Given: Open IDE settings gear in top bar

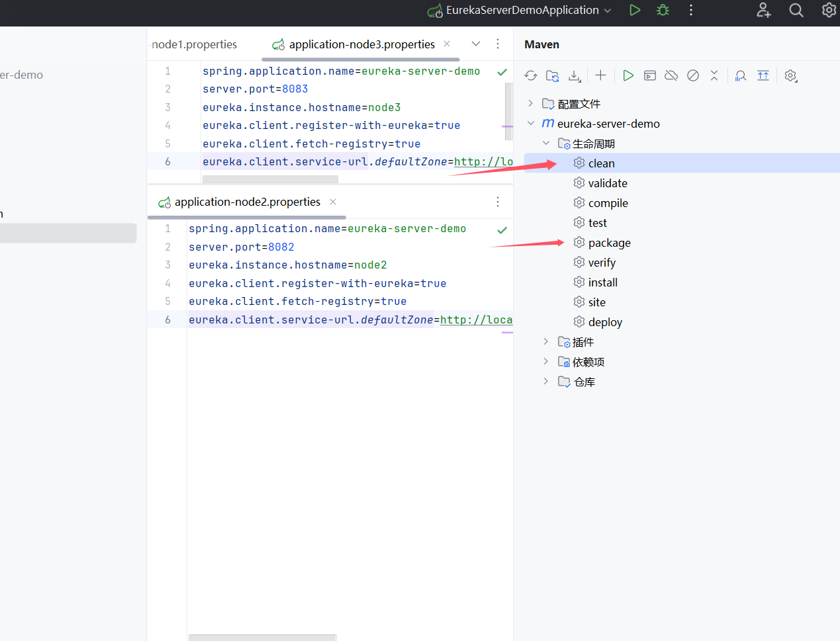Looking at the screenshot, I should click(829, 10).
